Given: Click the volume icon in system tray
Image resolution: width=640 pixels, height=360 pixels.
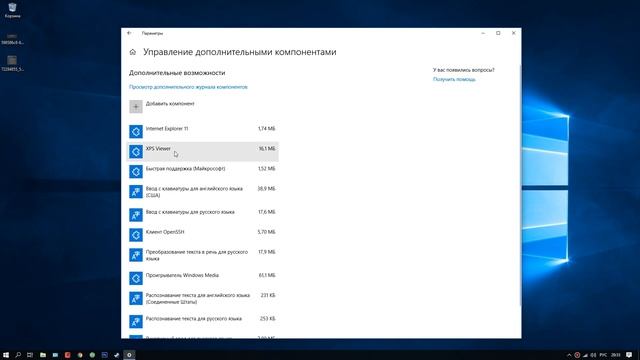Looking at the screenshot, I should (593, 355).
